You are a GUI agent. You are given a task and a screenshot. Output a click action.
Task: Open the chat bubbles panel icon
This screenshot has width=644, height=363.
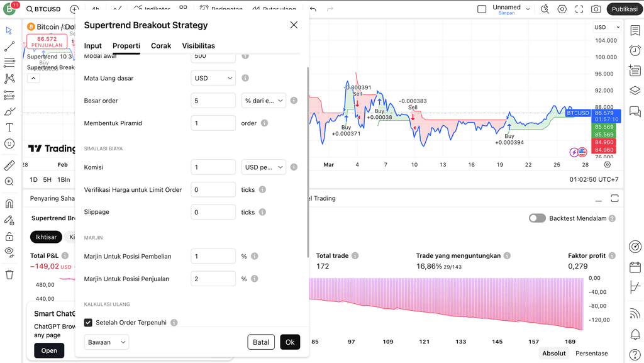[x=635, y=111]
